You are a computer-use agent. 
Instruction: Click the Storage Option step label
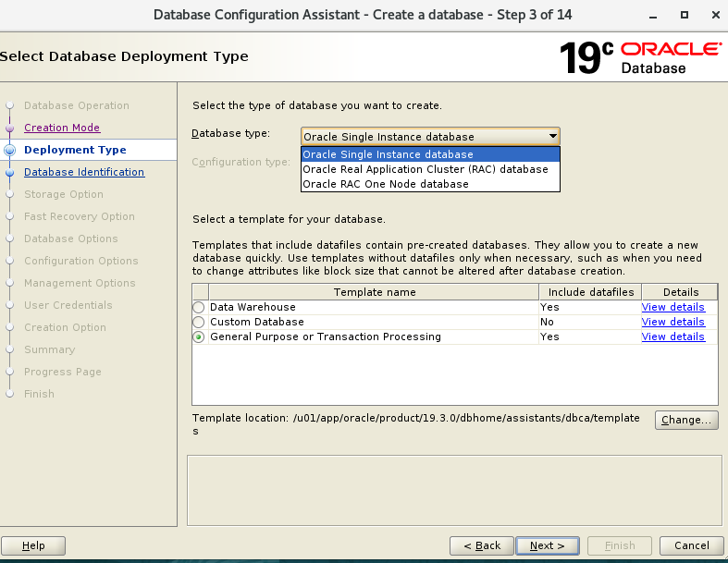64,194
